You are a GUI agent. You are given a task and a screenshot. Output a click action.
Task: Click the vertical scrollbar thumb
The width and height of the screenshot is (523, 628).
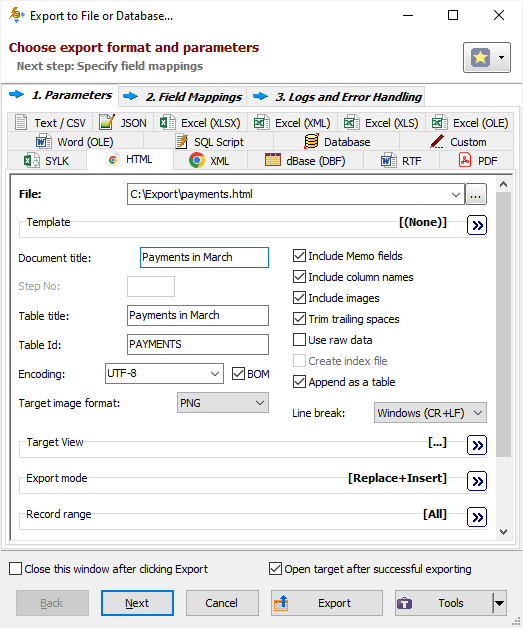pyautogui.click(x=503, y=324)
